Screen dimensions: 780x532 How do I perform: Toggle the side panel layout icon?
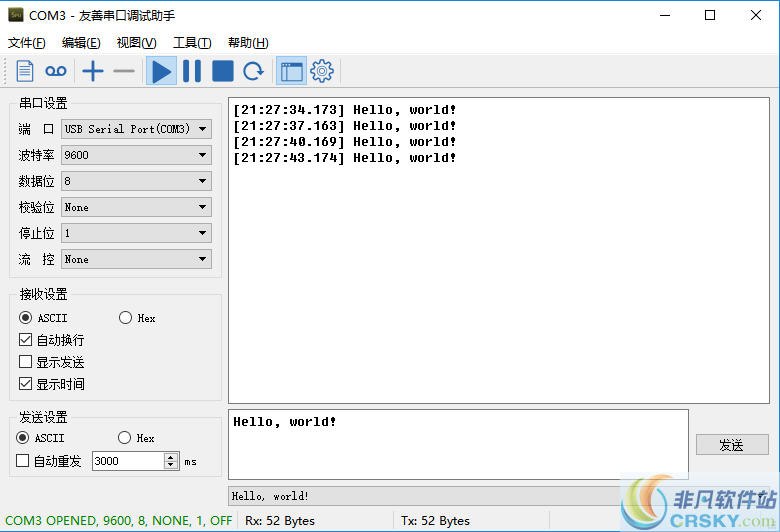click(291, 71)
